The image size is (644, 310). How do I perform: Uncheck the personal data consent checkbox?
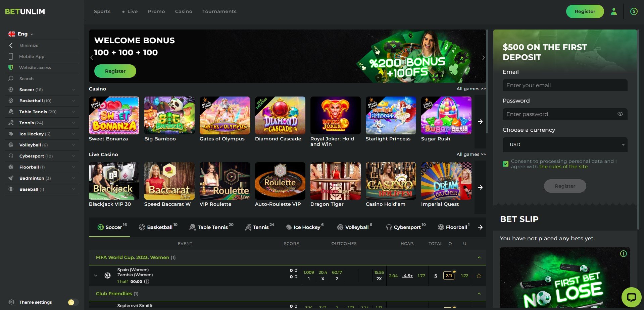(x=505, y=164)
